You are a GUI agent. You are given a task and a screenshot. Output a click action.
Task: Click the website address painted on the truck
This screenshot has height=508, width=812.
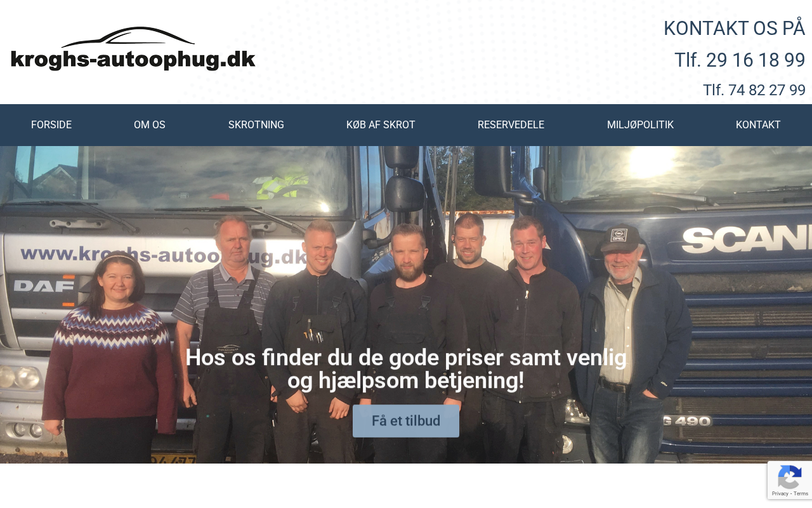click(164, 255)
